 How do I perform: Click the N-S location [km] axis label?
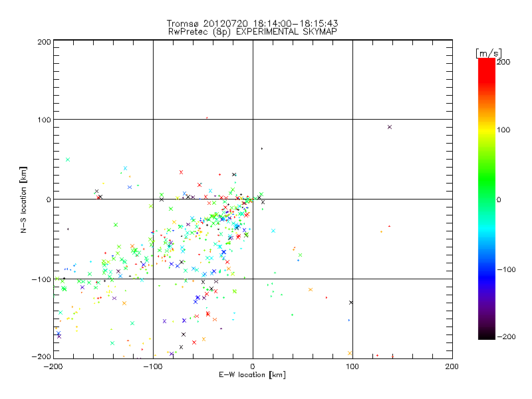(22, 199)
